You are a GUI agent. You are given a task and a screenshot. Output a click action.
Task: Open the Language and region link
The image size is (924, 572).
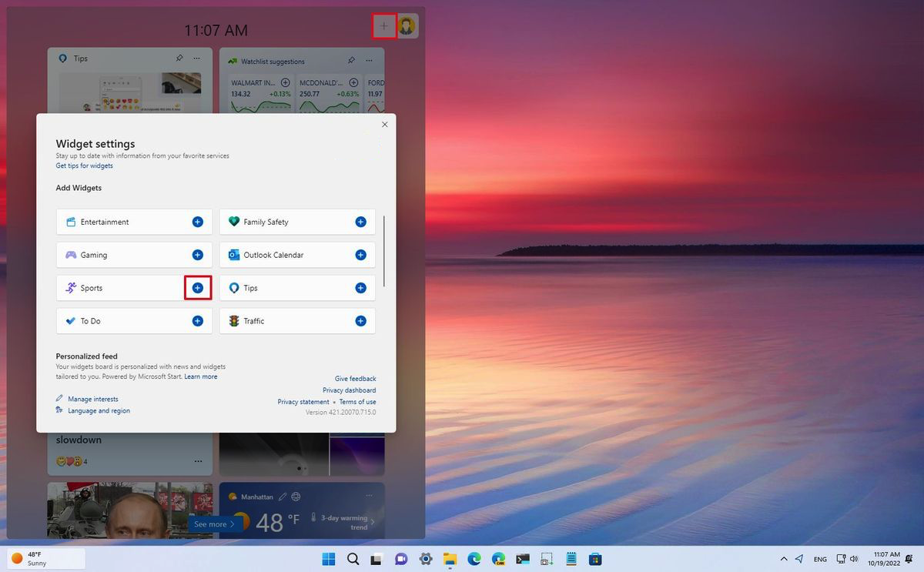[99, 410]
